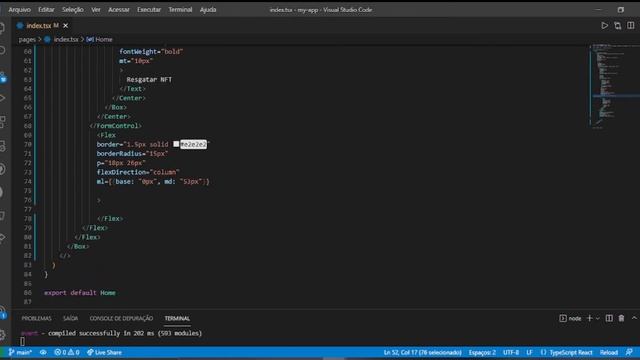
Task: Create a new terminal with plus icon
Action: pos(589,318)
